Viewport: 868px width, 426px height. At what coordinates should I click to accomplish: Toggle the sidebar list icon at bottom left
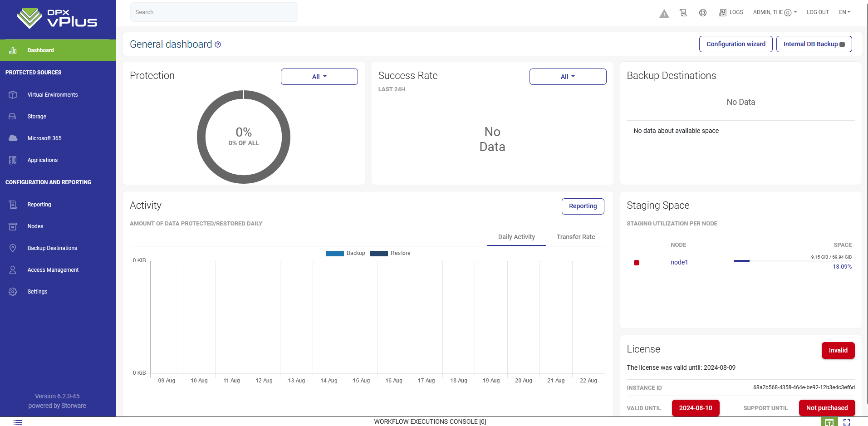point(18,422)
